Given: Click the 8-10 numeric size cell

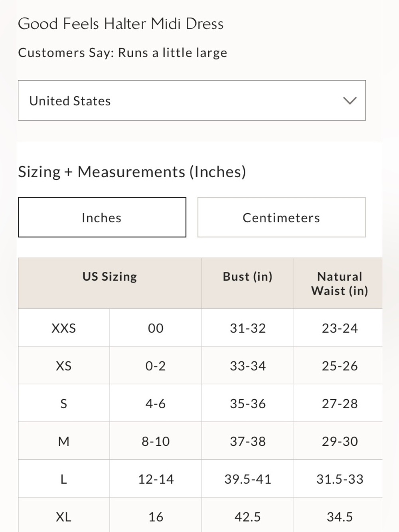Looking at the screenshot, I should [x=156, y=441].
